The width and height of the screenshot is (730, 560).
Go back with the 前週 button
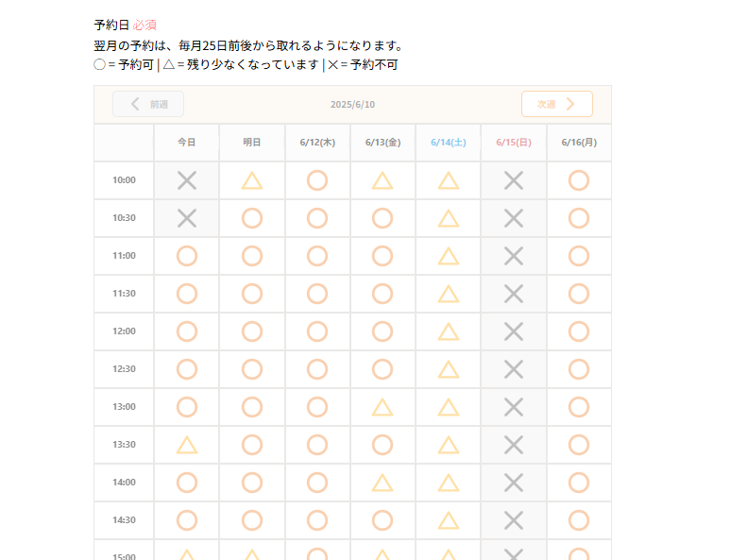148,104
